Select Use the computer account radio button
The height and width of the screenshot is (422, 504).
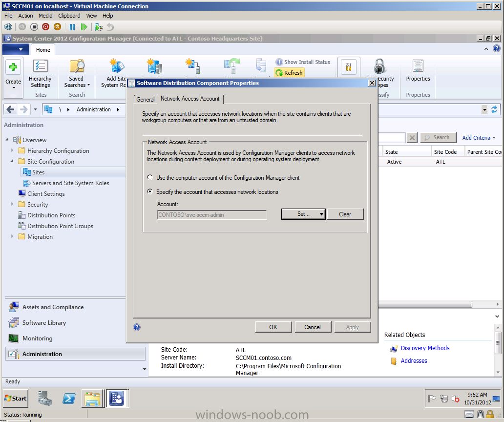(x=150, y=177)
